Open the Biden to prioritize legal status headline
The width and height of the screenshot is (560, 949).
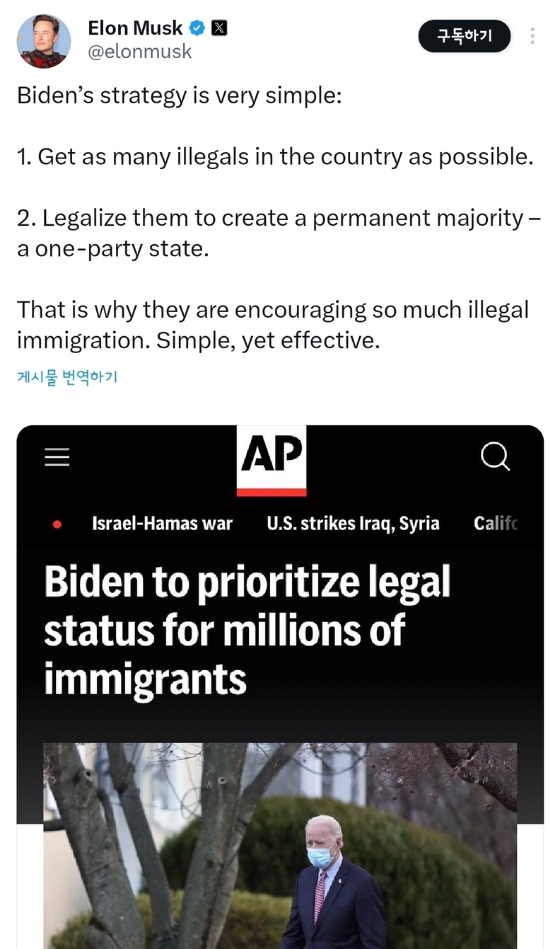coord(247,630)
